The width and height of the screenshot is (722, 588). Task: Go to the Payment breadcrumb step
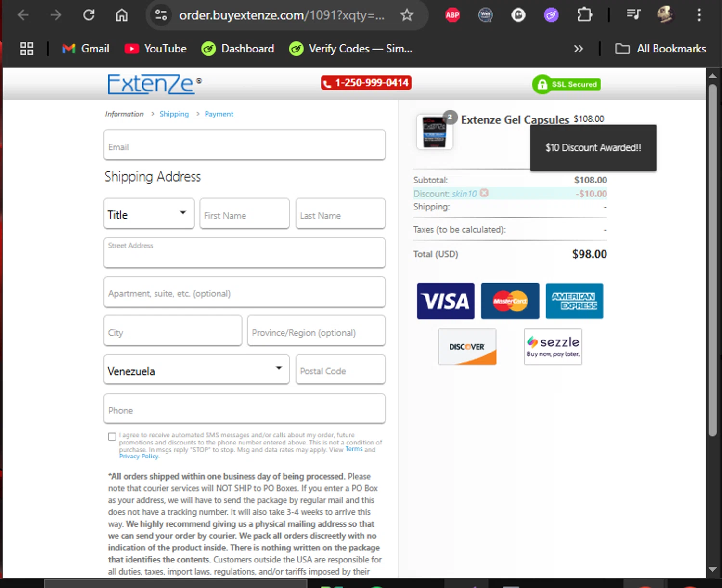pyautogui.click(x=219, y=114)
